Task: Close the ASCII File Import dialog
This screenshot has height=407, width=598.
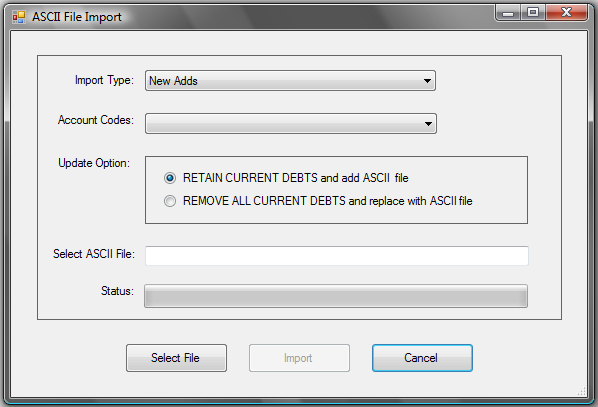Action: pos(566,13)
